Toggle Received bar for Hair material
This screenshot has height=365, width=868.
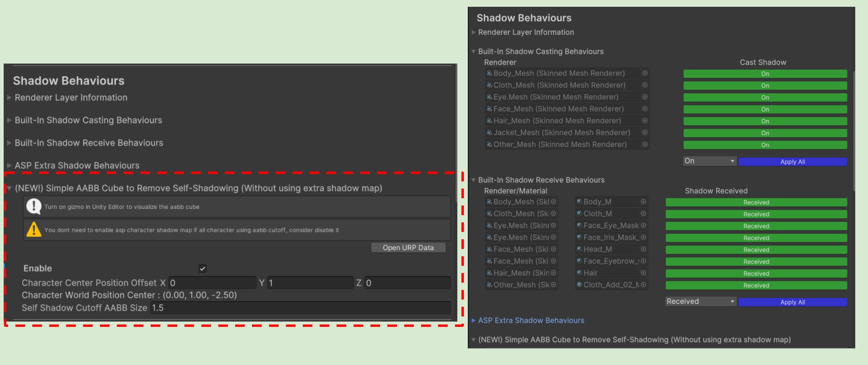pyautogui.click(x=756, y=274)
